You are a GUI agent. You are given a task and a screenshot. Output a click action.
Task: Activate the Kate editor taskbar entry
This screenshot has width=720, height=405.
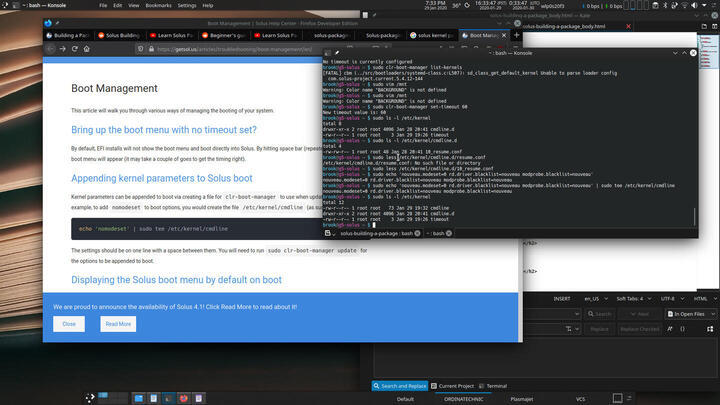pyautogui.click(x=199, y=398)
